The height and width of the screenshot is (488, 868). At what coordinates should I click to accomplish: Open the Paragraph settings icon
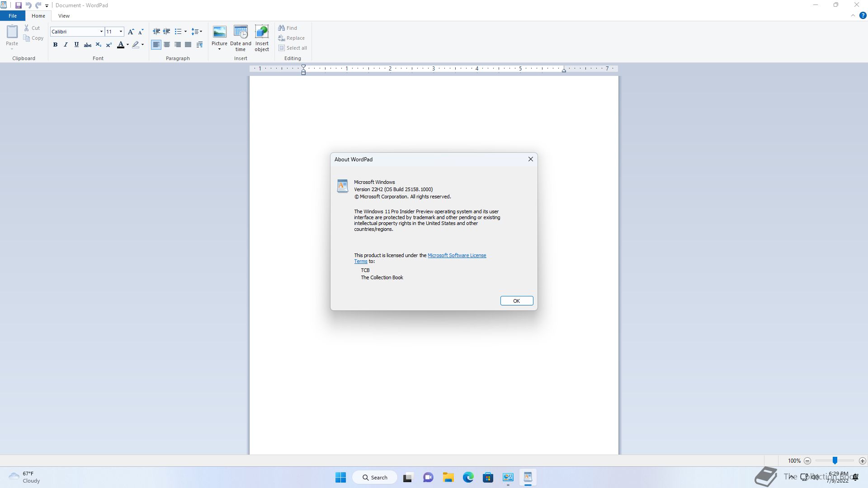[x=199, y=45]
